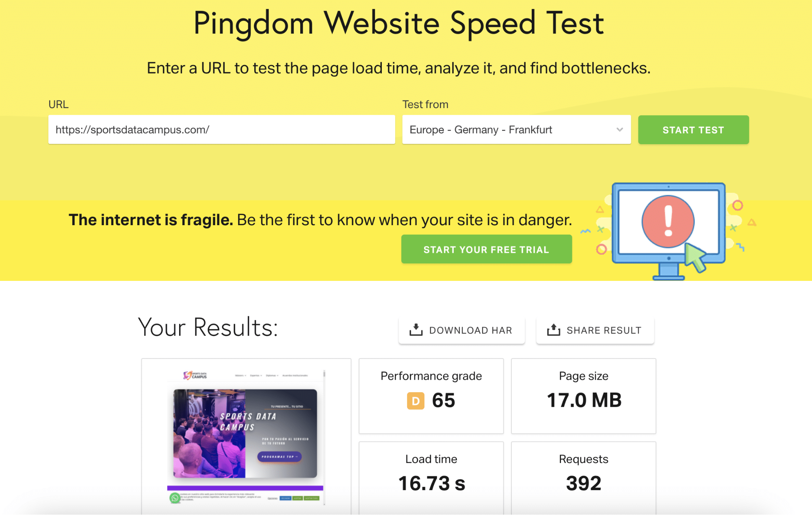
Task: Expand the Másters dropdown in the site preview
Action: [x=240, y=376]
